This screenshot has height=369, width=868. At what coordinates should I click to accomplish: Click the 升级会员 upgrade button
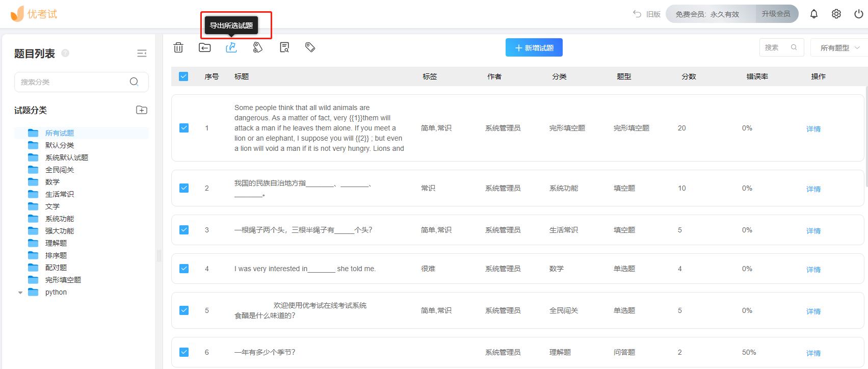coord(776,14)
